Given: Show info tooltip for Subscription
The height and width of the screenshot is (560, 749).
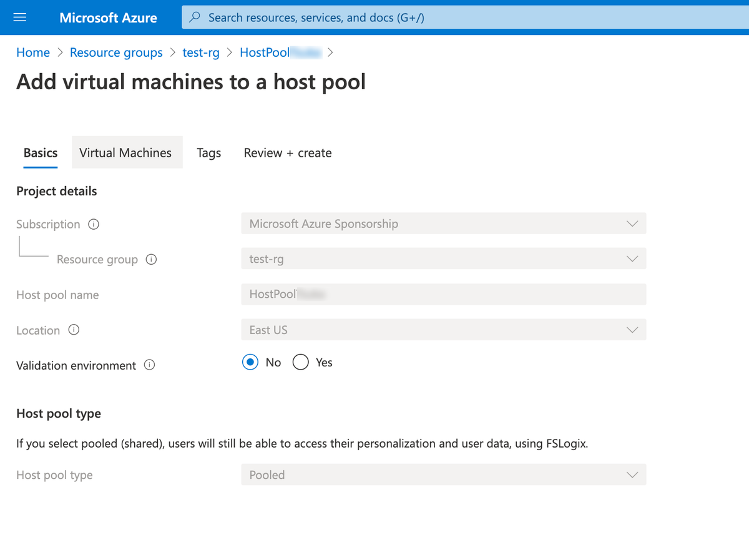Looking at the screenshot, I should pos(94,224).
